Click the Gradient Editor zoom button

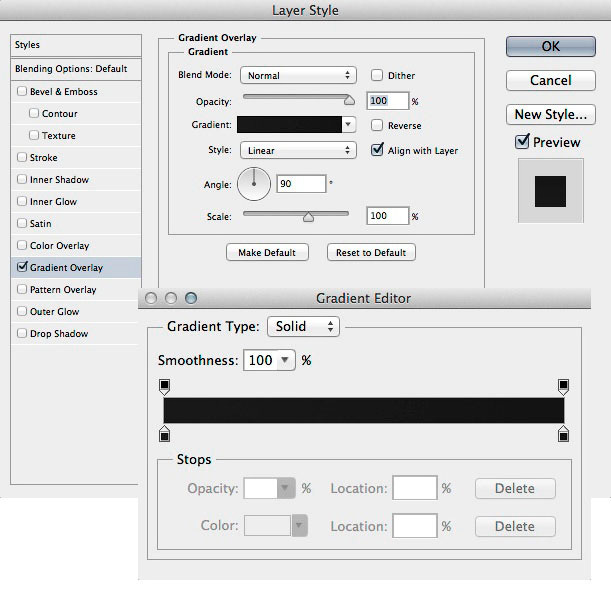click(191, 298)
